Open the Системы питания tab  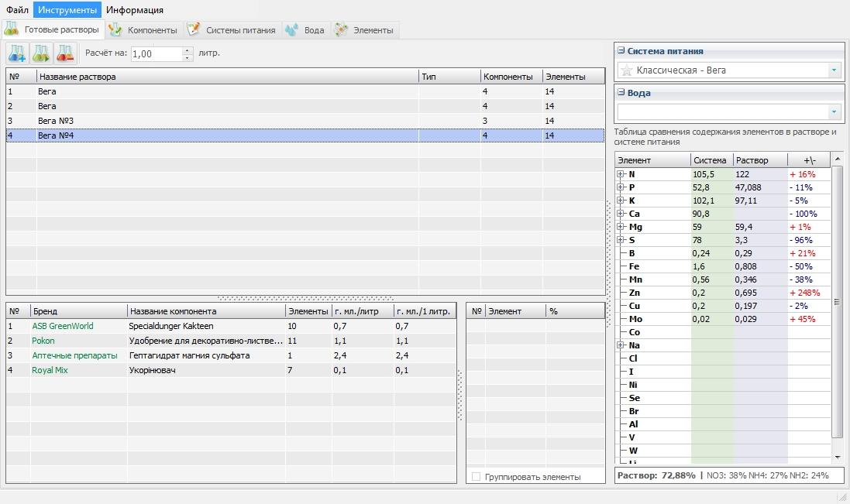[x=232, y=30]
